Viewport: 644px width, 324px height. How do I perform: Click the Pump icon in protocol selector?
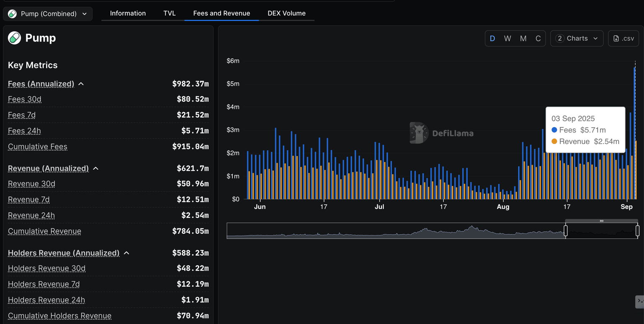click(x=13, y=14)
